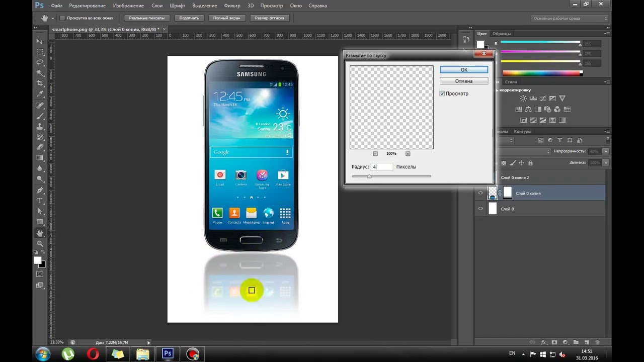Open the Заливка fill dropdown
This screenshot has height=362, width=644.
[x=606, y=163]
